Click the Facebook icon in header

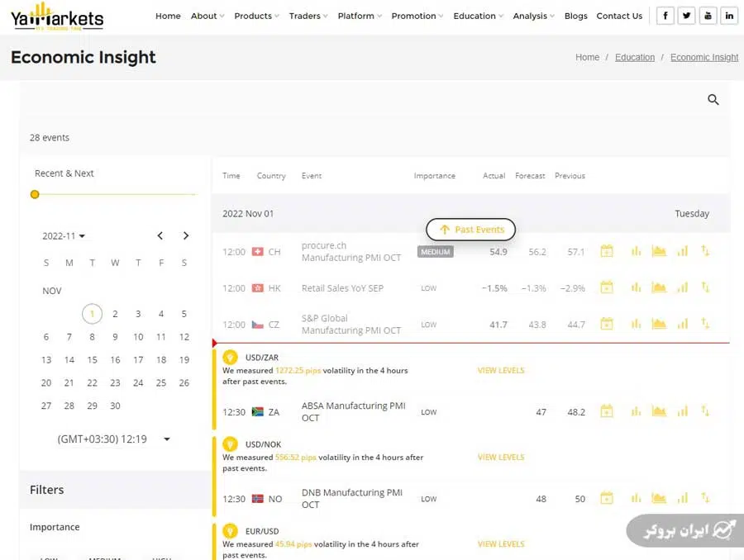[665, 16]
